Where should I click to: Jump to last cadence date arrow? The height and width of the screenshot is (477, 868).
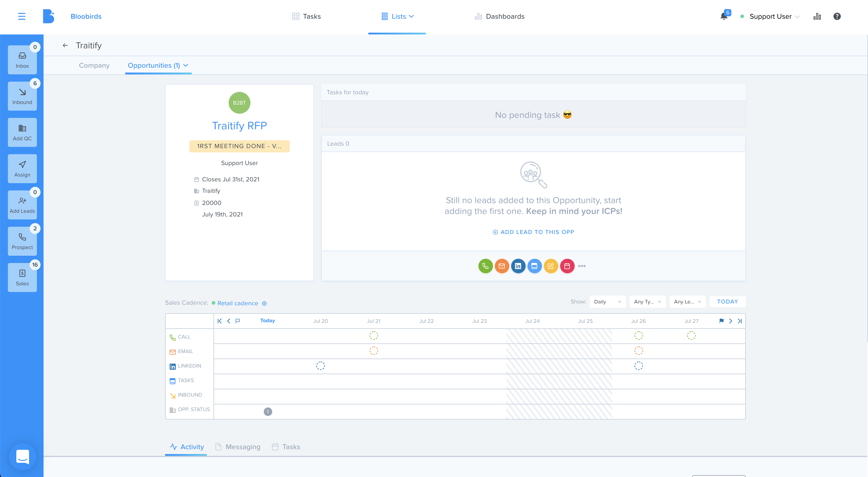click(740, 321)
